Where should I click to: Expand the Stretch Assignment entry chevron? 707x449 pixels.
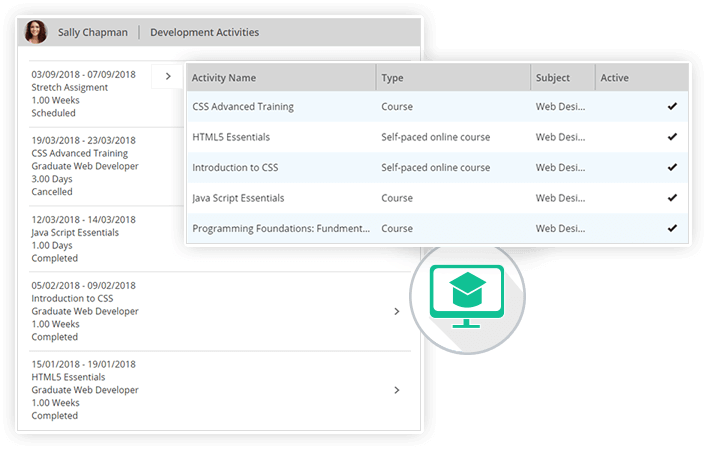click(x=168, y=76)
